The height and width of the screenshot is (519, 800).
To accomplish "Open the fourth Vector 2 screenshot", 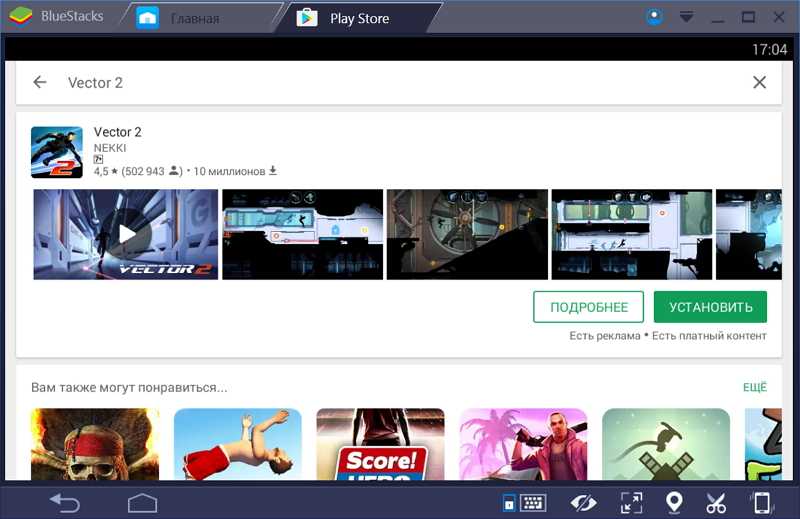I will [x=632, y=234].
